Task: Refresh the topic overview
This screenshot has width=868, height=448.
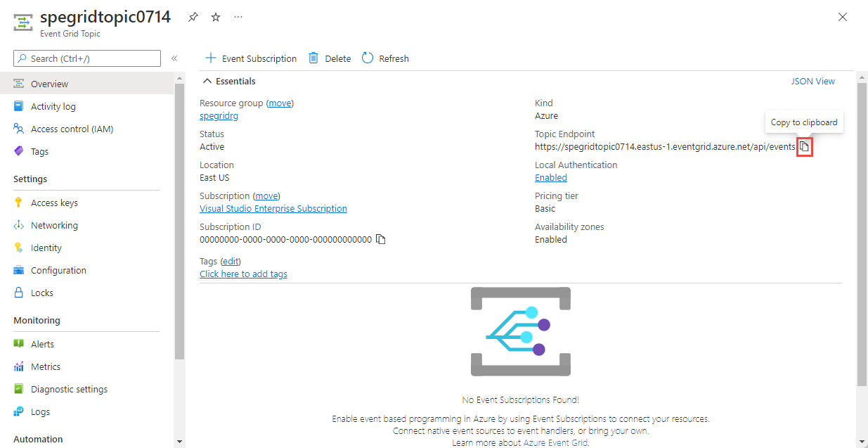Action: (385, 58)
